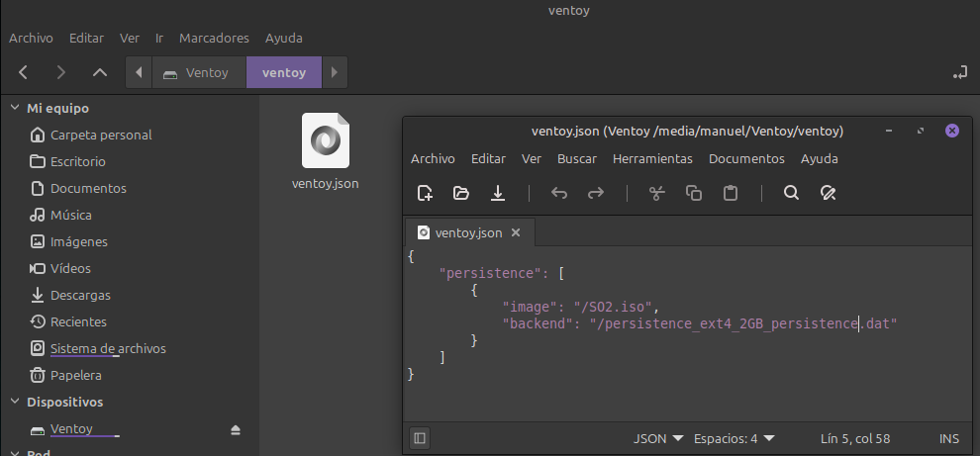Close the ventoy.json editor tab

click(516, 232)
